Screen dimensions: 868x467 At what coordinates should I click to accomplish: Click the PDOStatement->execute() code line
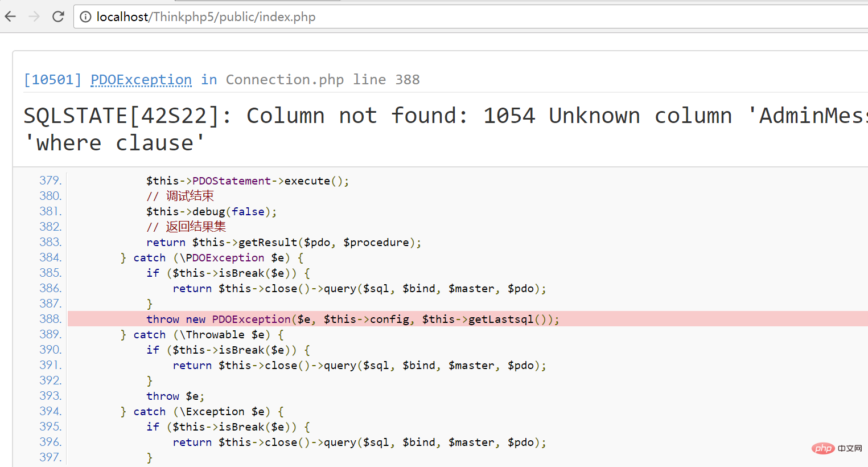(247, 181)
